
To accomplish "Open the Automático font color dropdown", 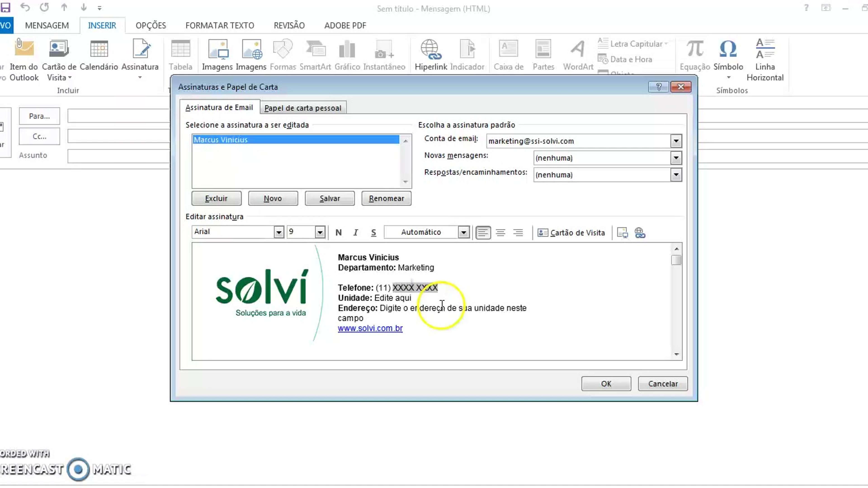I will click(464, 232).
